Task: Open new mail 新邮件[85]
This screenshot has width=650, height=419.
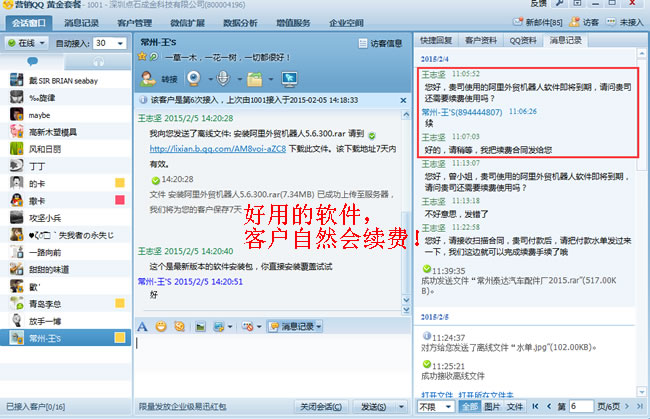Action: tap(538, 22)
